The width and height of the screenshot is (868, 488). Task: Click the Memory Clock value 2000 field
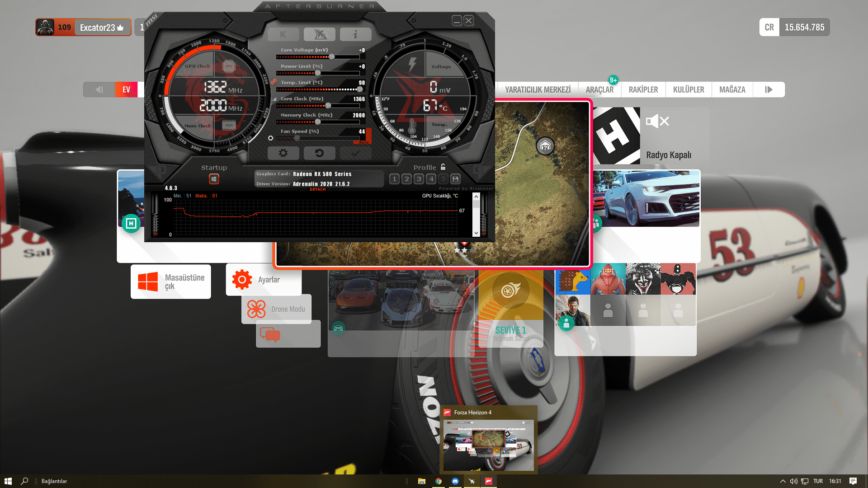tap(359, 115)
